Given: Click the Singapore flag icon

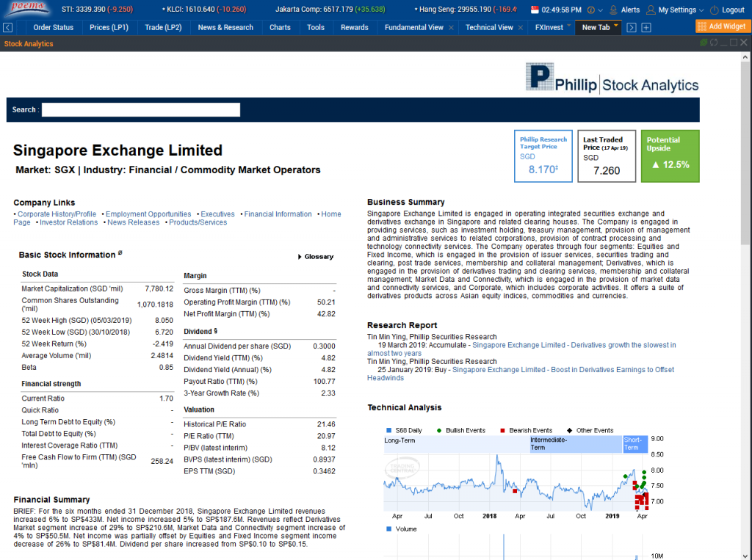Looking at the screenshot, I should pos(535,10).
